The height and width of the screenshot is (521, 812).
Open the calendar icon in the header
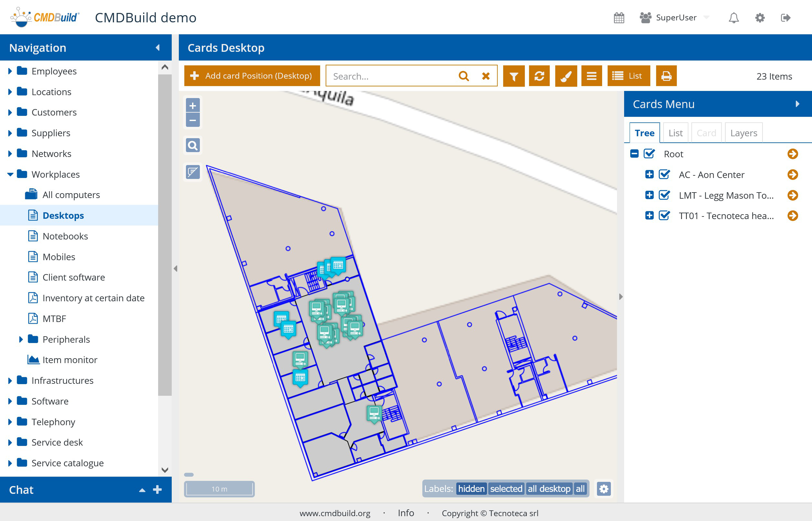[619, 17]
